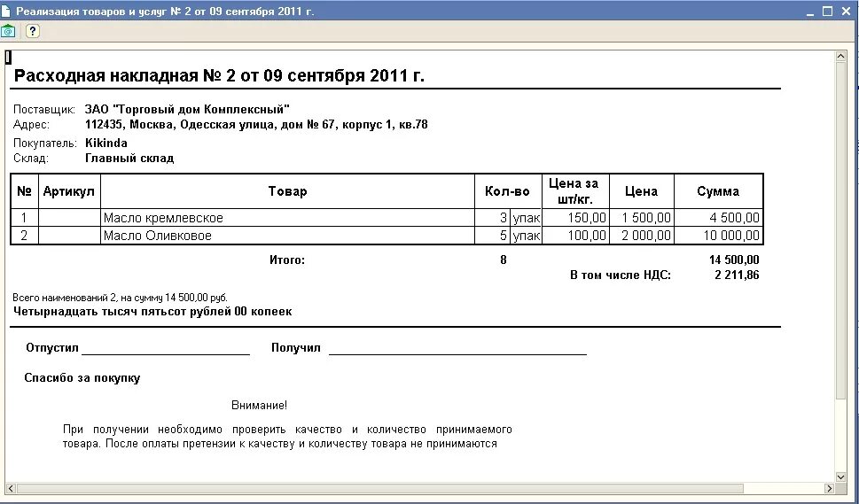Click the price cell 150,00

(x=575, y=218)
